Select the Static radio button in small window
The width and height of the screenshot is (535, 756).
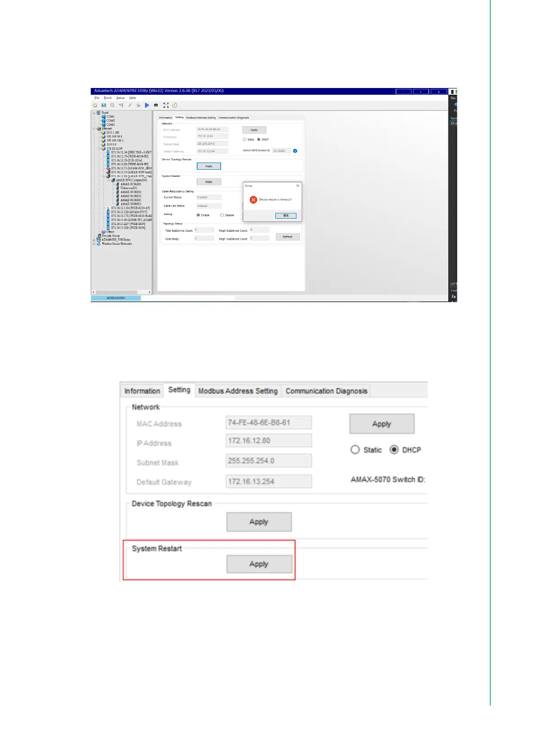(244, 140)
